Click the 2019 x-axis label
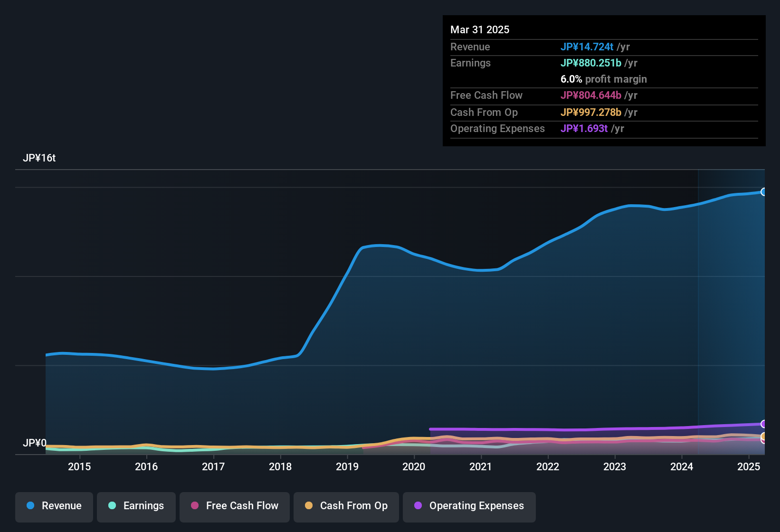This screenshot has height=532, width=780. coord(347,466)
